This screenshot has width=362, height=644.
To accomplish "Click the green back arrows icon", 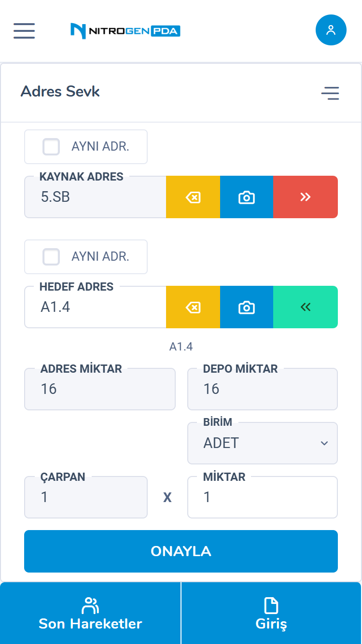I will click(306, 307).
